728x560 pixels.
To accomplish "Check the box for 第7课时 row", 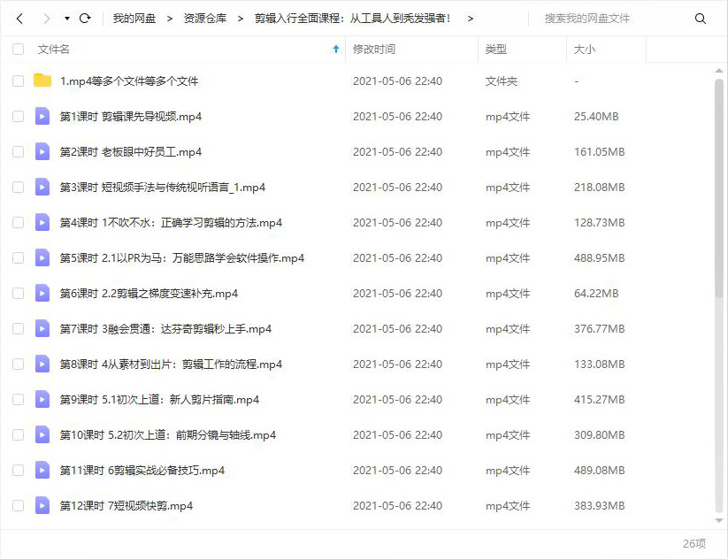I will (x=18, y=329).
